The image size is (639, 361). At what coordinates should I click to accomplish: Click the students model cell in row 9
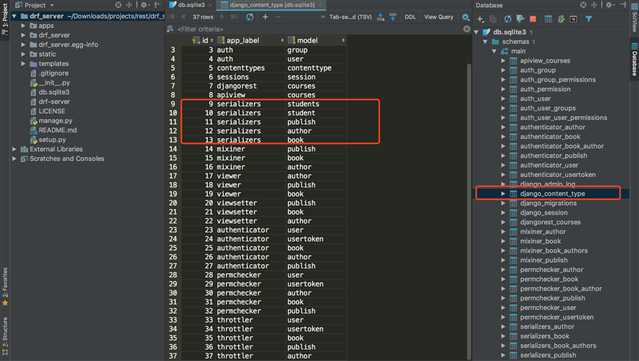click(x=303, y=104)
